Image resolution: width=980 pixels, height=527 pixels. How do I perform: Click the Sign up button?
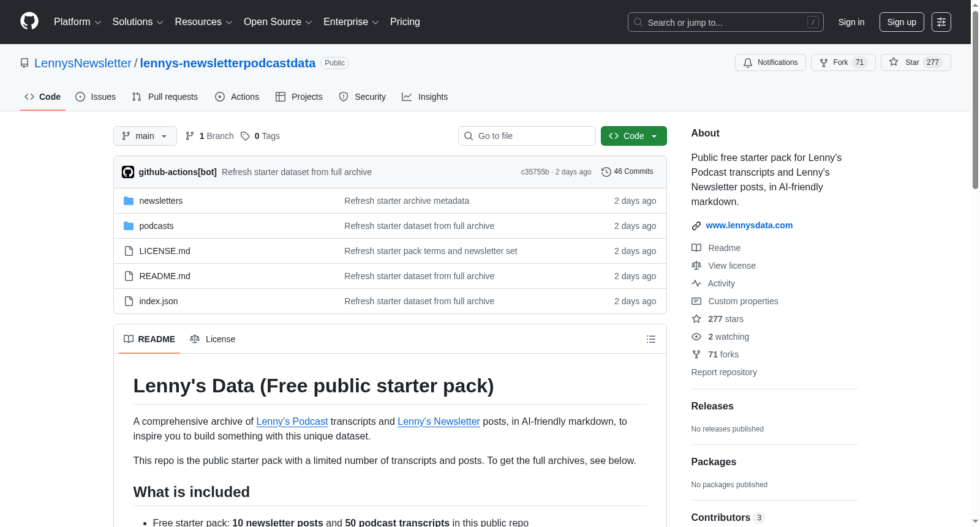(902, 22)
